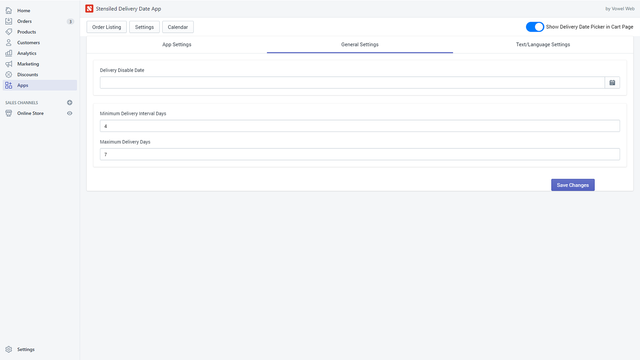Select the Analytics bar chart icon
640x360 pixels.
point(9,53)
